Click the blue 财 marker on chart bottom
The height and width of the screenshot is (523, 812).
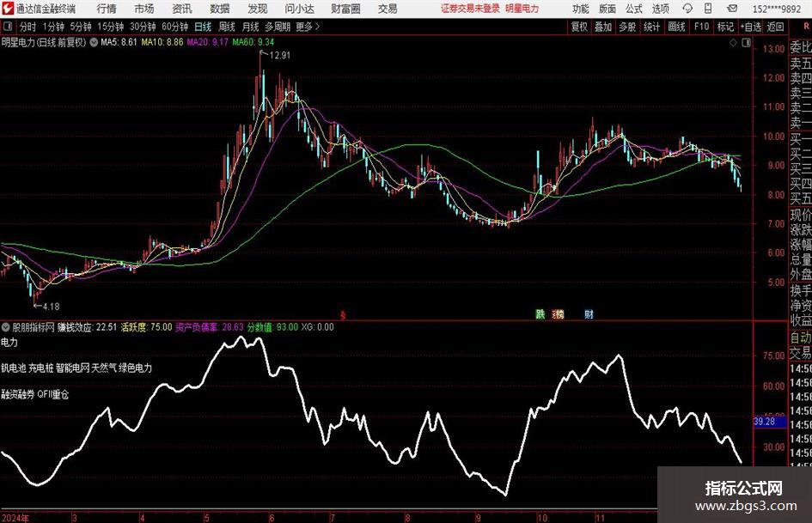[589, 313]
